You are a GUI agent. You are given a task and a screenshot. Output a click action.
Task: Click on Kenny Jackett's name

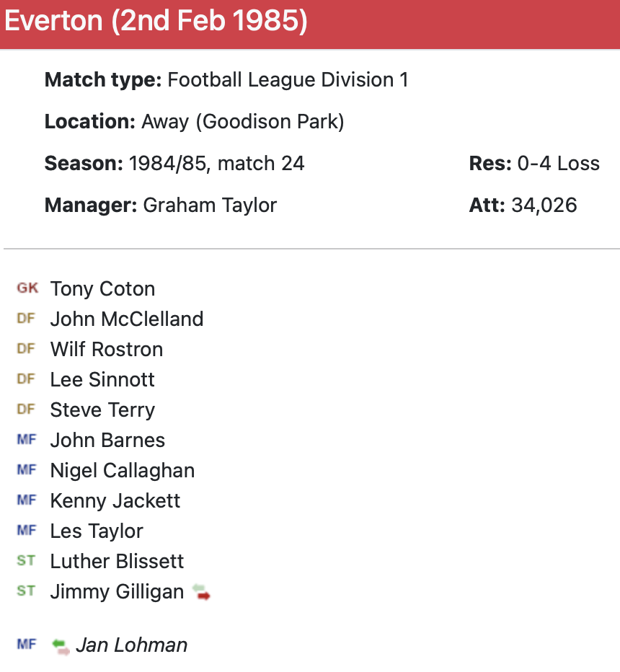coord(115,500)
